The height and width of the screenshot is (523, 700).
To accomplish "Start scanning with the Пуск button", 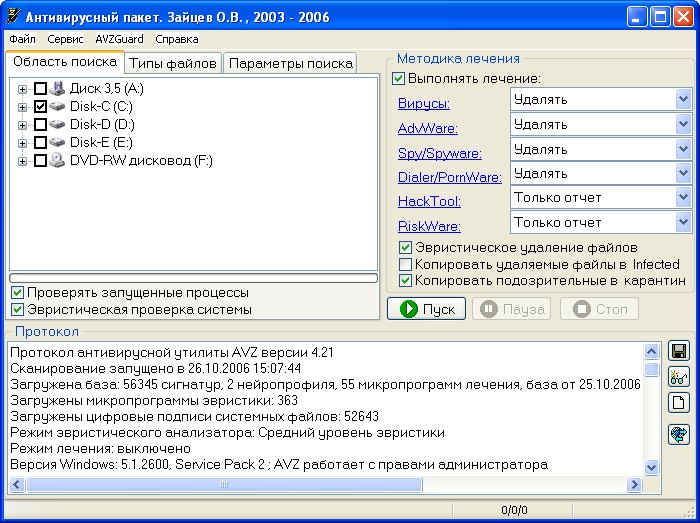I will coord(426,309).
